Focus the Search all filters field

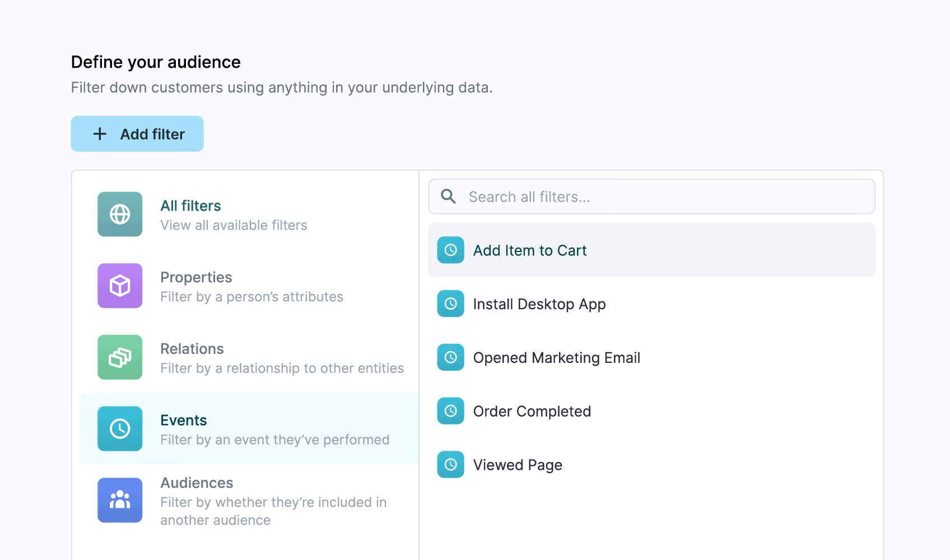(651, 197)
